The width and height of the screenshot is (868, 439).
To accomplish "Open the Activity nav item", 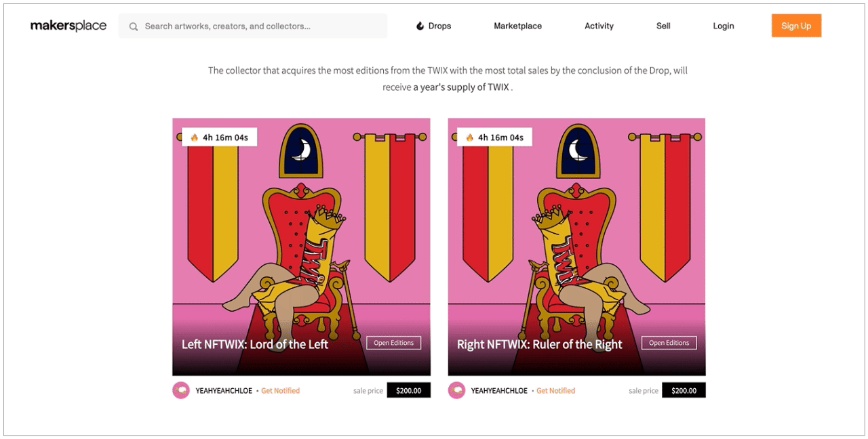I will tap(599, 26).
